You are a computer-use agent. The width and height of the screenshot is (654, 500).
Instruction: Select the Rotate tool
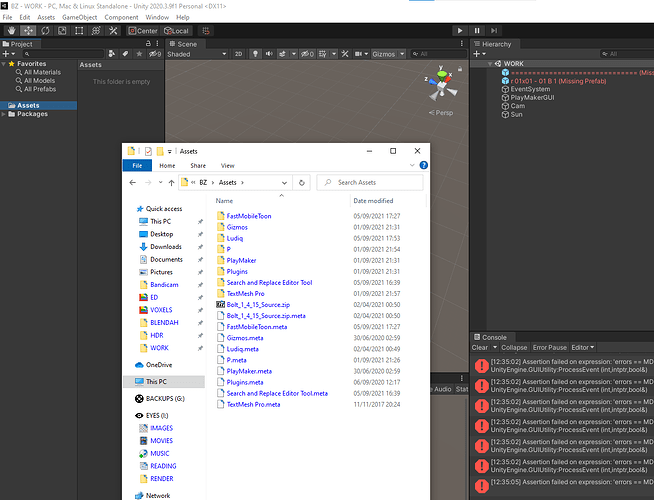pos(45,30)
